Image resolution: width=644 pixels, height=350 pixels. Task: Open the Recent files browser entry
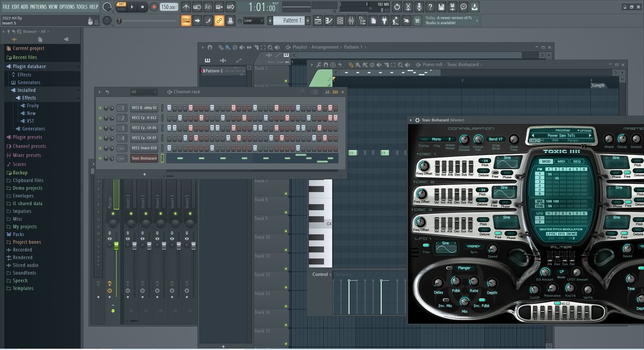coord(25,57)
